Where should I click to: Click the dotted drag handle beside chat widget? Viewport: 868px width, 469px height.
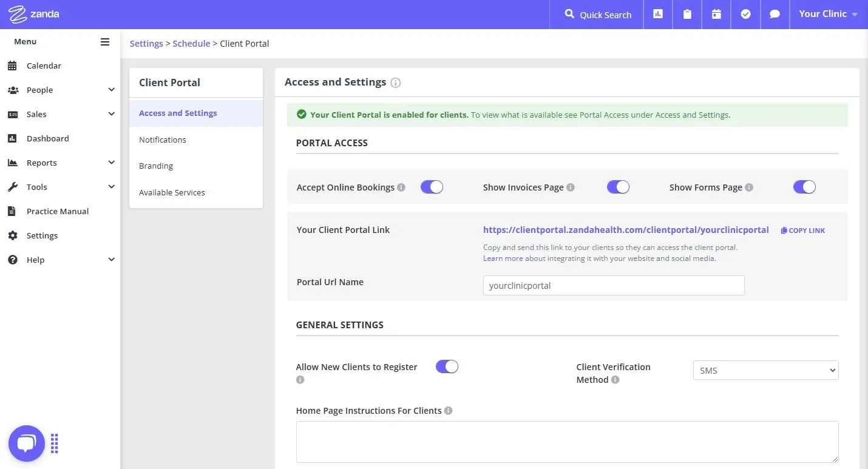click(x=55, y=444)
